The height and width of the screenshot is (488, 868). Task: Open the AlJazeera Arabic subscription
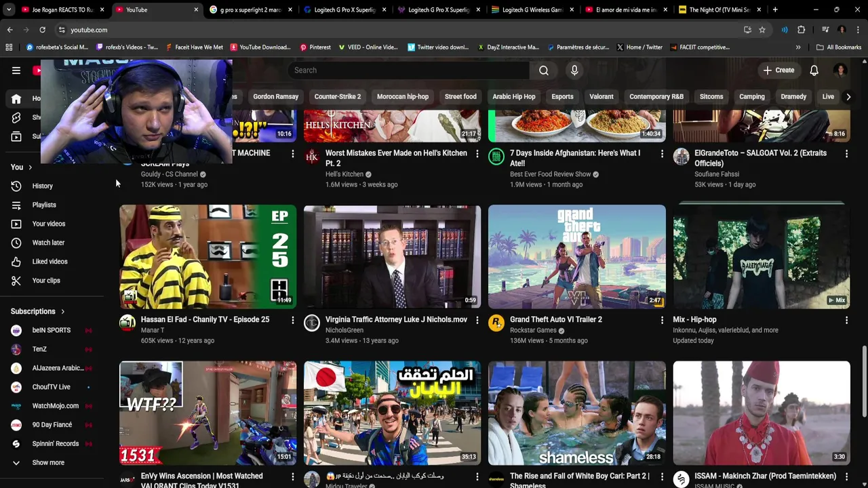coord(52,368)
